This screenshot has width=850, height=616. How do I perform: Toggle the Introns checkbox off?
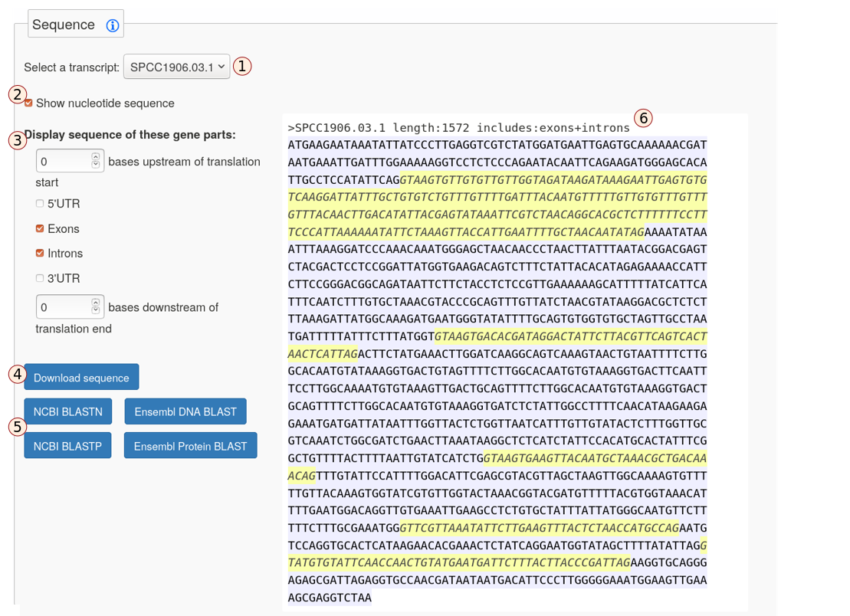click(x=40, y=253)
